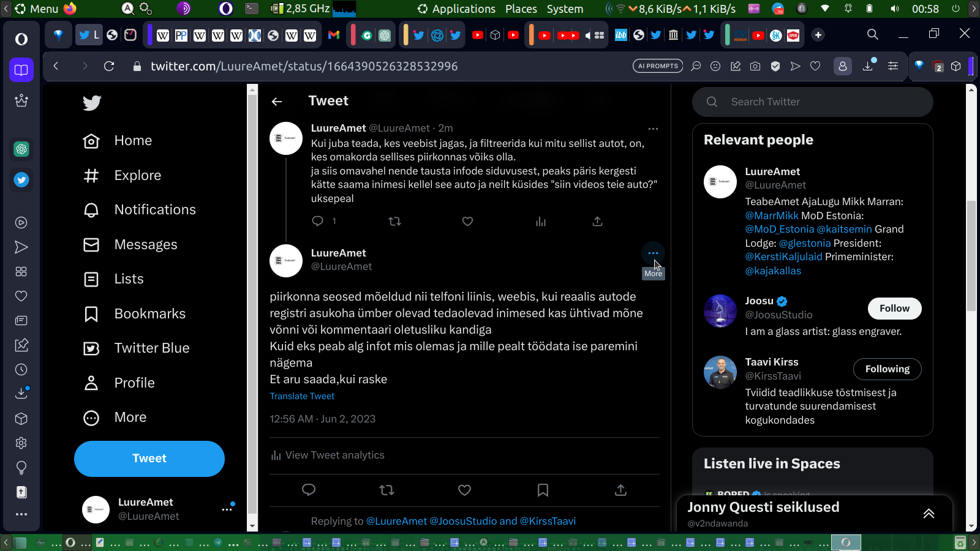Go back using the Tweet header arrow
Viewport: 980px width, 551px height.
(277, 102)
